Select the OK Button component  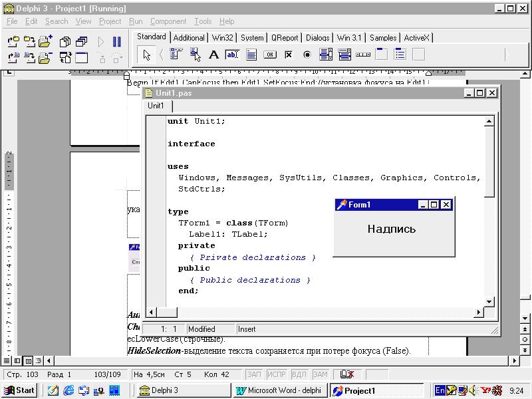coord(270,55)
